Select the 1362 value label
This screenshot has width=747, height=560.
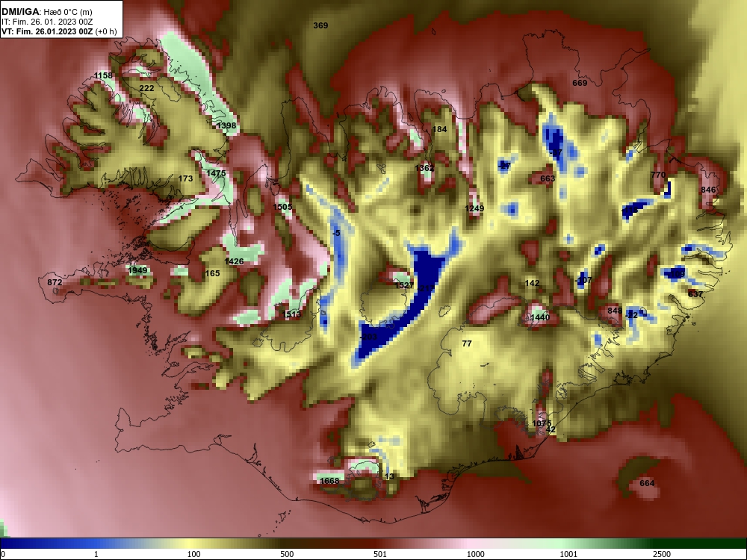point(424,167)
